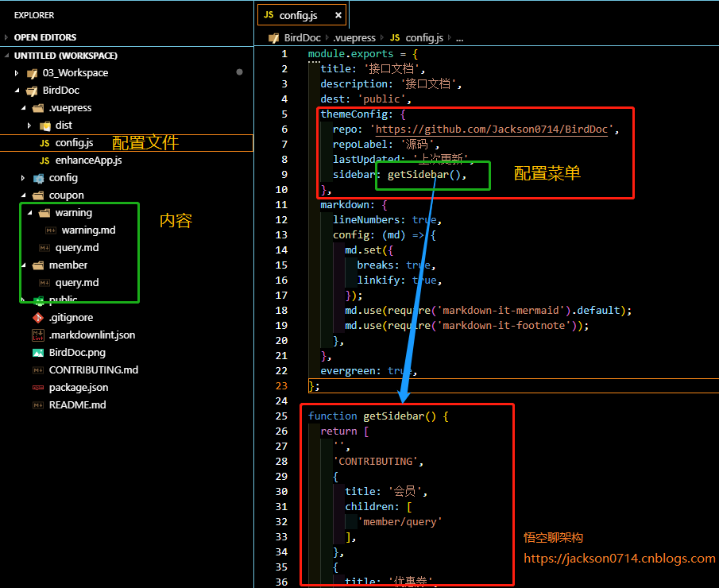Open .markdownlint.json file
719x588 pixels.
[92, 335]
